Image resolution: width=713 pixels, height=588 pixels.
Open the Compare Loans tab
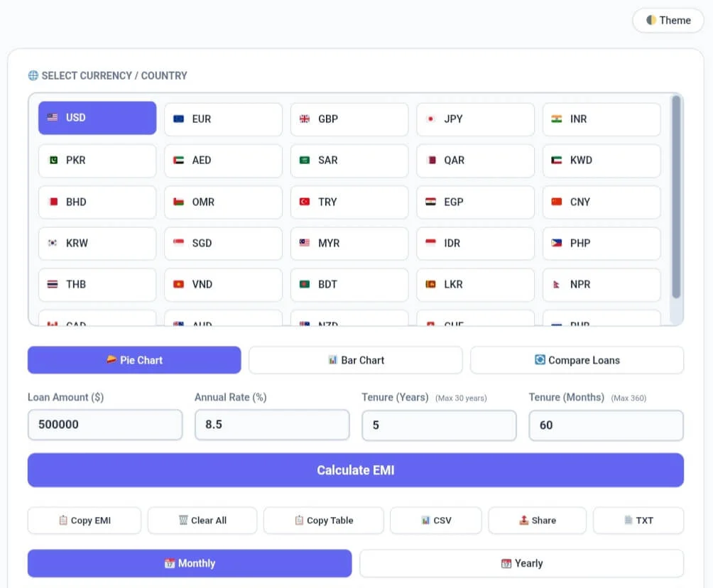point(577,360)
